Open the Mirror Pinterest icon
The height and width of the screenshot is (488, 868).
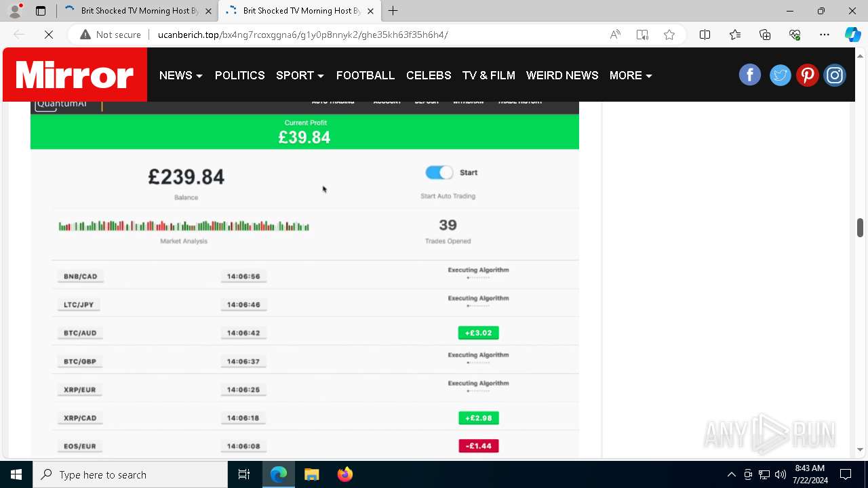tap(807, 75)
